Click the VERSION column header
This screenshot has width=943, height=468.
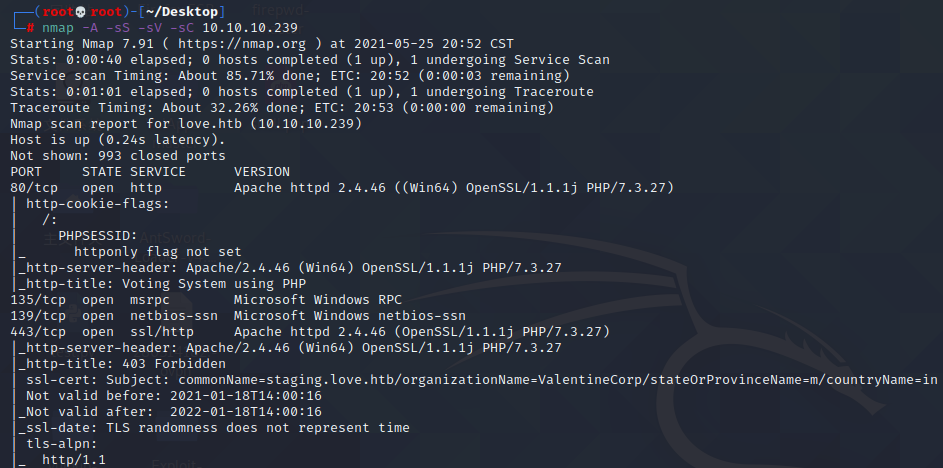(x=262, y=172)
